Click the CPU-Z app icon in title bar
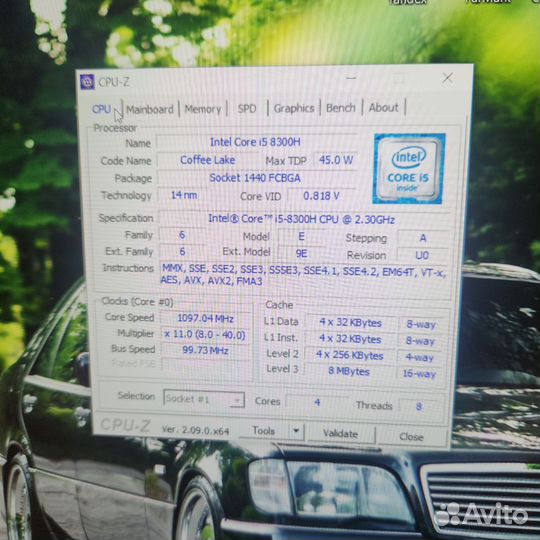 coord(87,82)
